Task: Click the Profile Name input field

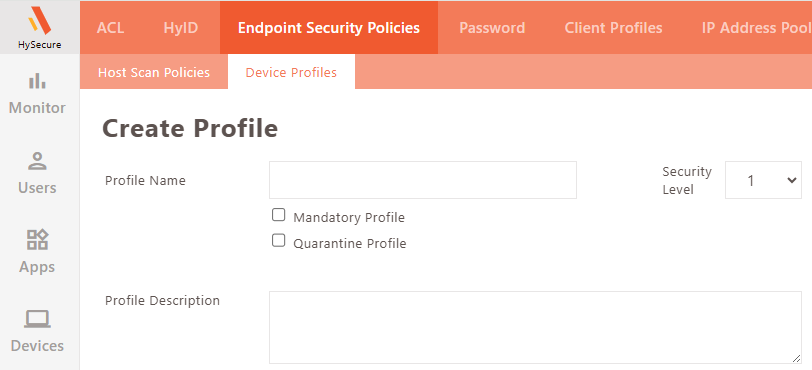Action: click(x=423, y=180)
